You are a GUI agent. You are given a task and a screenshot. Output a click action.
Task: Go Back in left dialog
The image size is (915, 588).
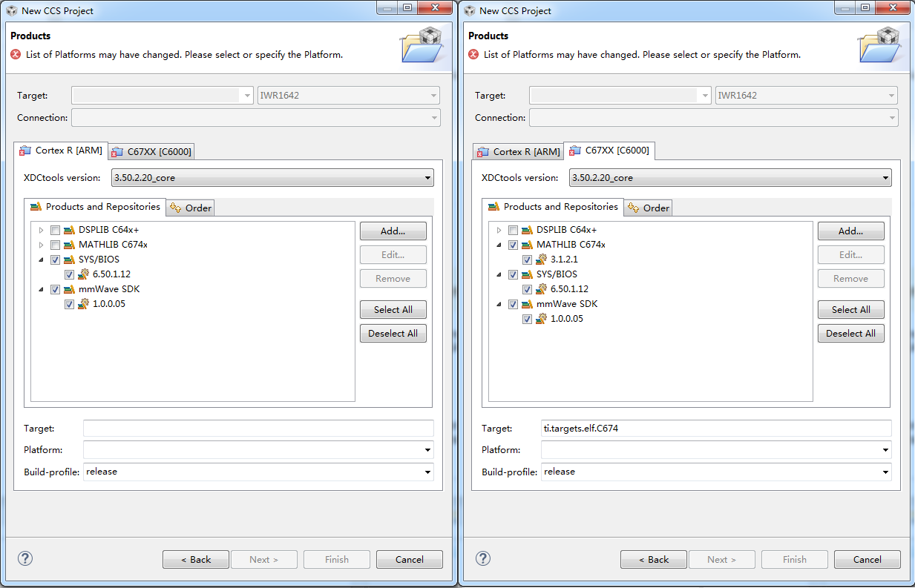point(196,560)
